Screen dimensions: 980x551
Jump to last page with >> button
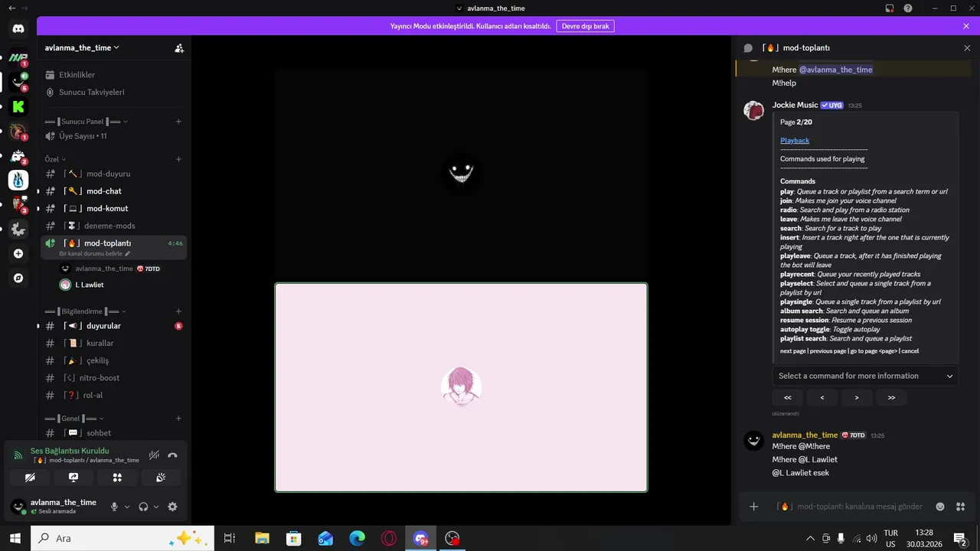[891, 397]
